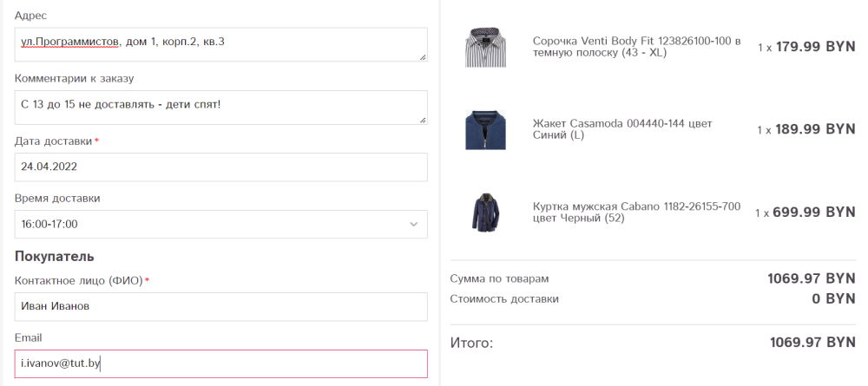The width and height of the screenshot is (868, 386).
Task: Expand delivery time list via chevron arrow
Action: 413,224
